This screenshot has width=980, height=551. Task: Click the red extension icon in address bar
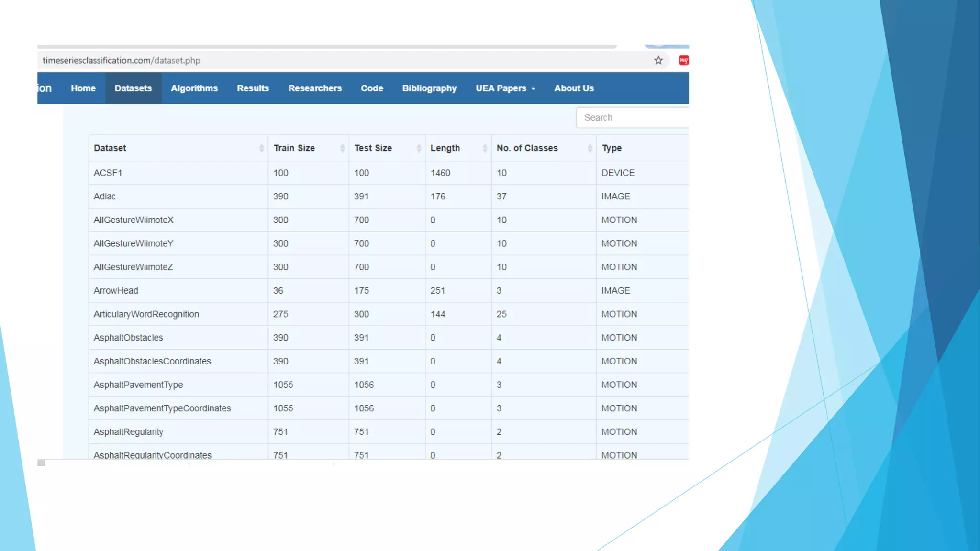[x=683, y=60]
